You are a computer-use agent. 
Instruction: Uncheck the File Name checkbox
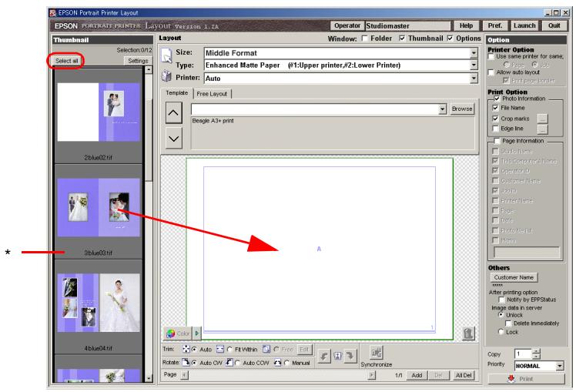tap(495, 108)
